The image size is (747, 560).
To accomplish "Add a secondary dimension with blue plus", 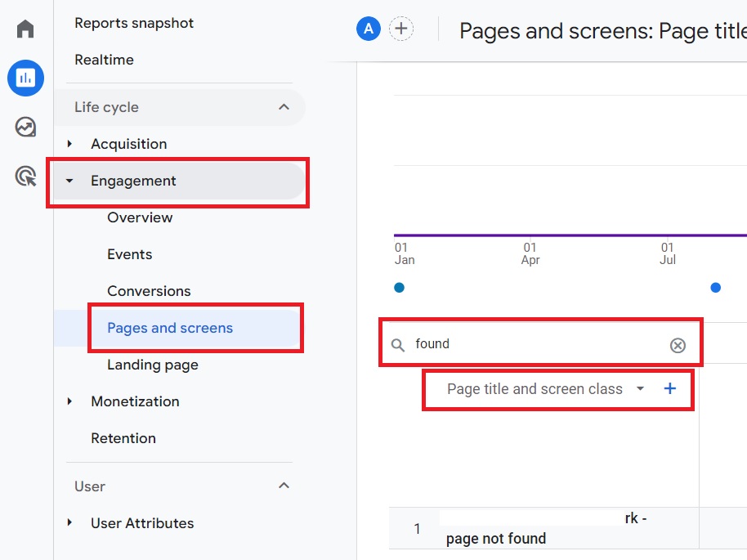I will tap(670, 388).
